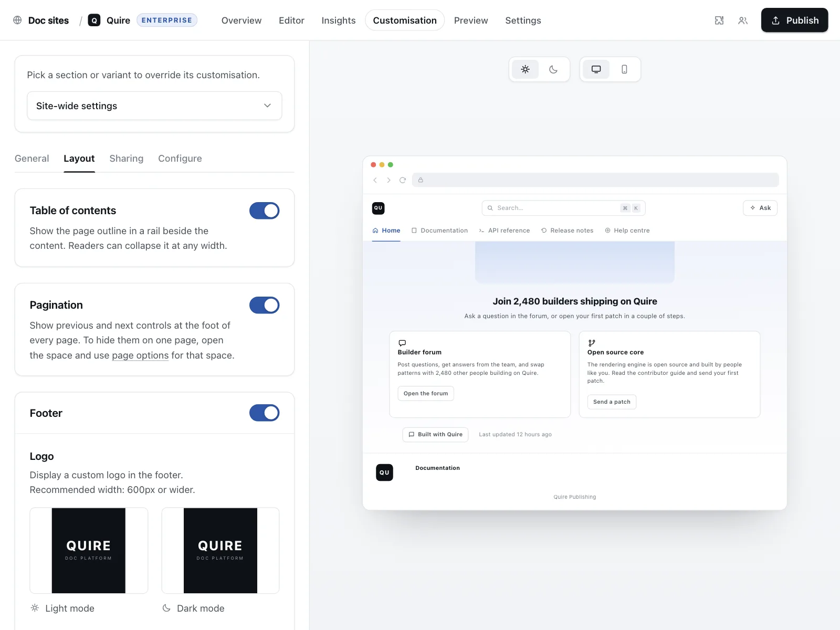Toggle the Footer switch
This screenshot has width=840, height=630.
(264, 413)
